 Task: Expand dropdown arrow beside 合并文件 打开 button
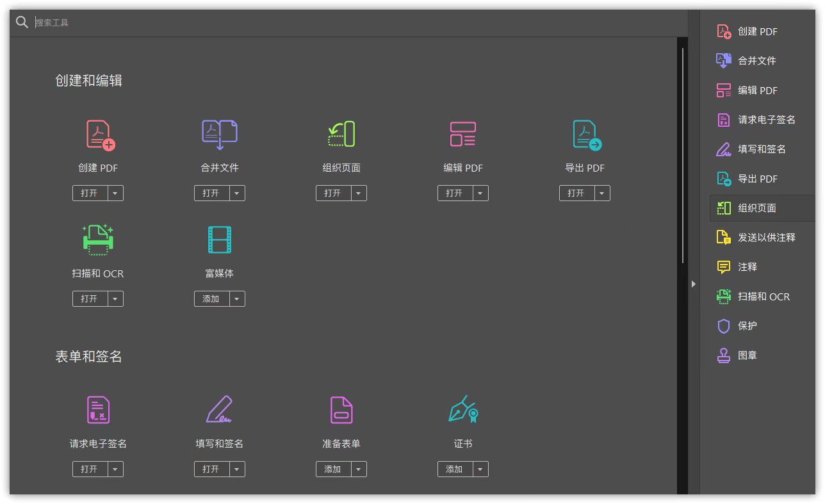237,193
